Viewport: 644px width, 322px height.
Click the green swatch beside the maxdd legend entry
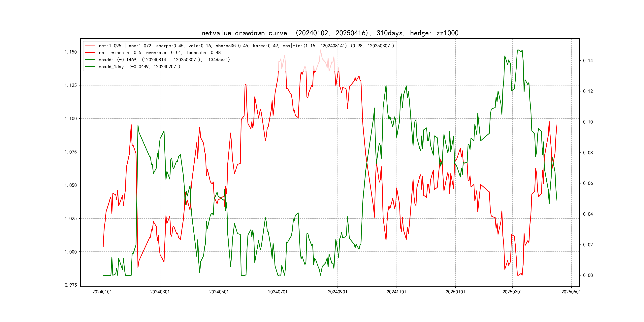click(90, 60)
